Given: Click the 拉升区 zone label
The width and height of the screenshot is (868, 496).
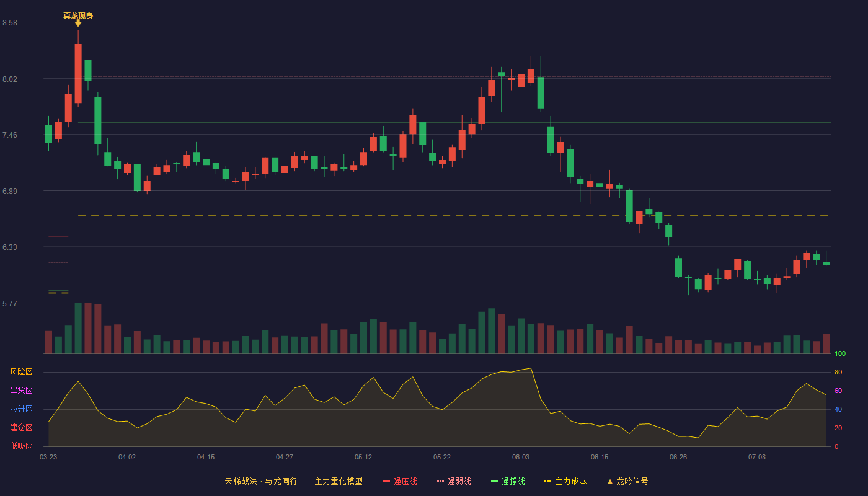Looking at the screenshot, I should [21, 409].
